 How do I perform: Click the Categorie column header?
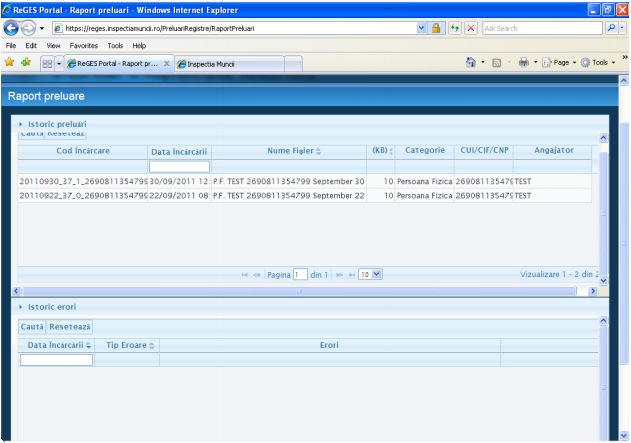tap(425, 150)
